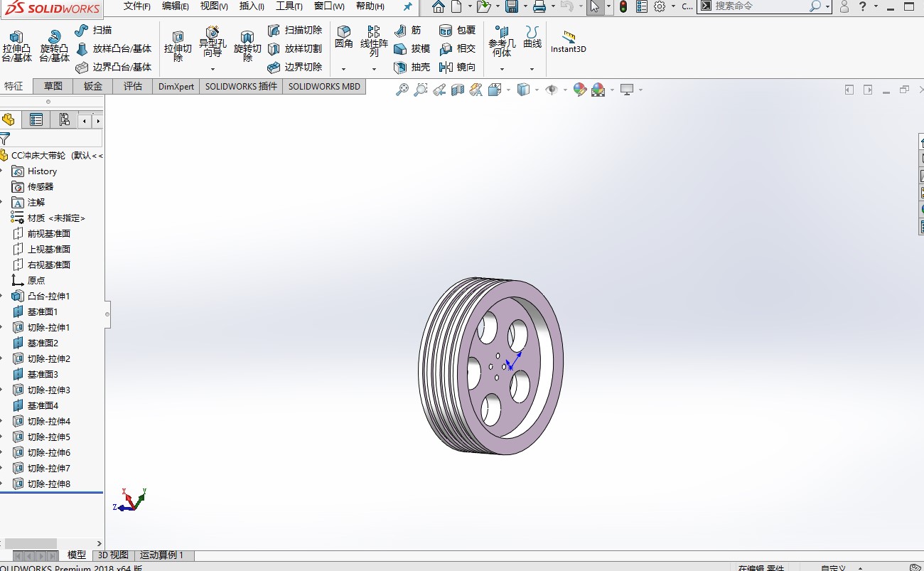Open the 工具(T) menu

coord(289,6)
